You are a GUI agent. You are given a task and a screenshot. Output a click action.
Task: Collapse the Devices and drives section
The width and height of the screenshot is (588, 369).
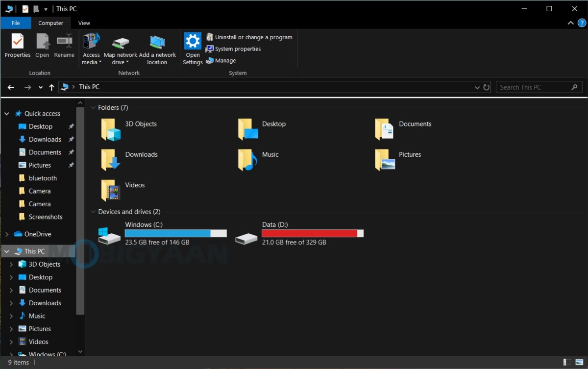click(x=93, y=212)
